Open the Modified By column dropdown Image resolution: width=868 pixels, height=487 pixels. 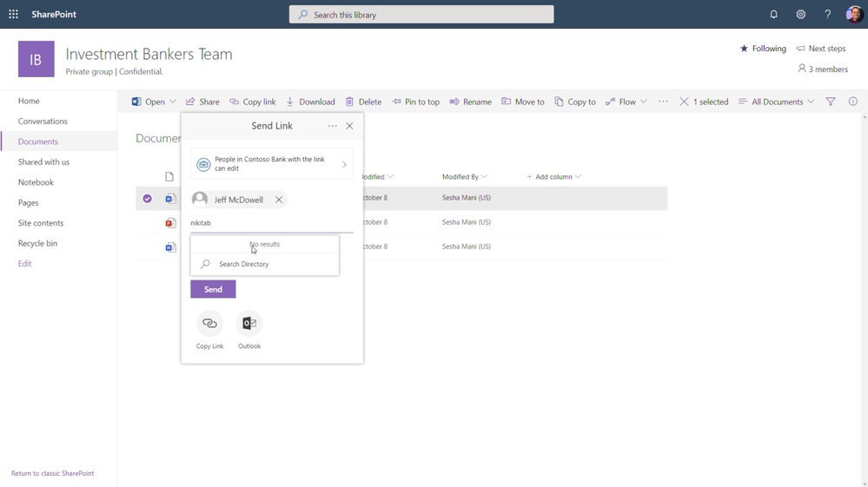coord(484,177)
